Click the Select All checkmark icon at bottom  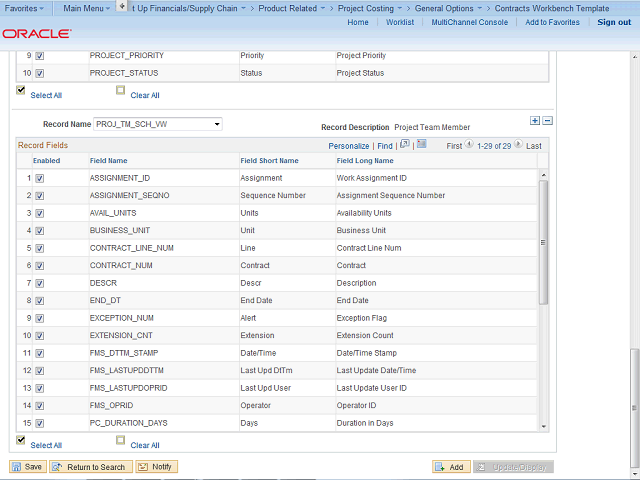pos(21,440)
